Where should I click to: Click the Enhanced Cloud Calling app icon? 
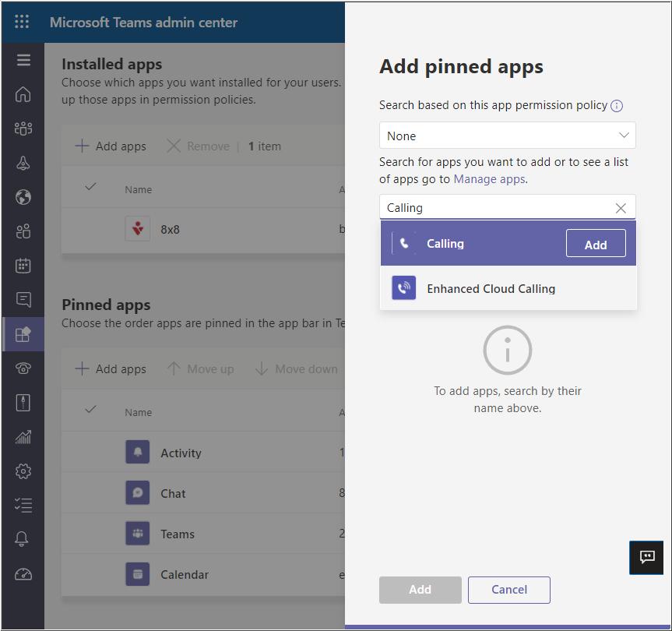click(x=403, y=287)
